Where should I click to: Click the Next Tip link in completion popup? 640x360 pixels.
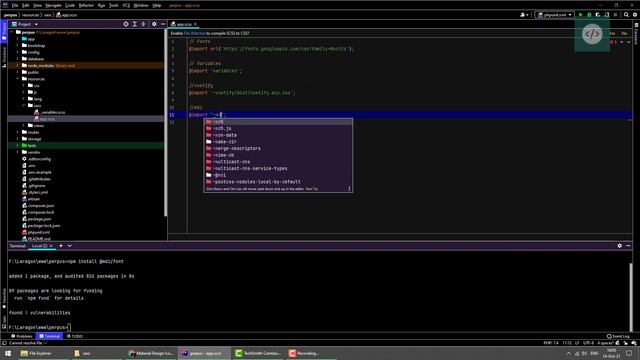coord(311,189)
